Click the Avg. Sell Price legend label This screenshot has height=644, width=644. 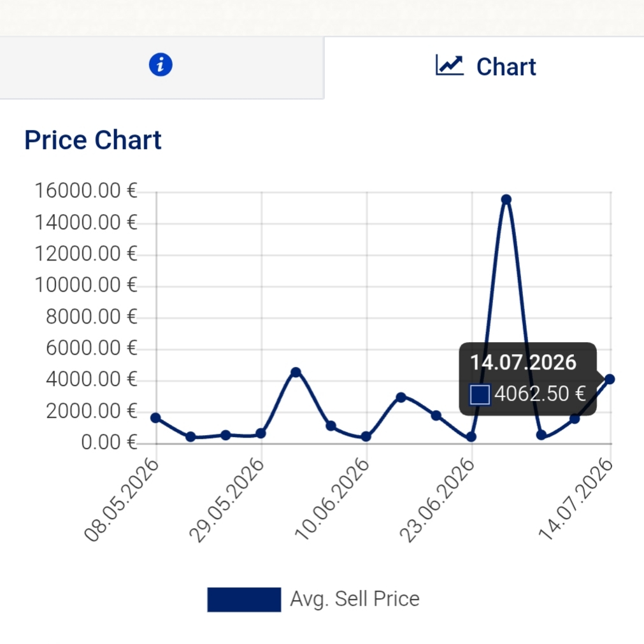tap(355, 599)
